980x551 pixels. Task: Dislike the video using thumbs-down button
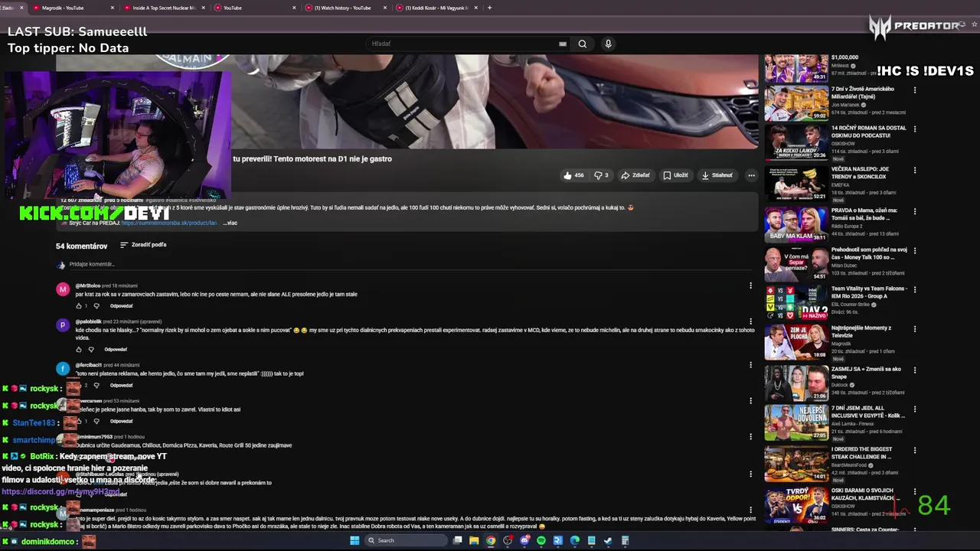601,175
